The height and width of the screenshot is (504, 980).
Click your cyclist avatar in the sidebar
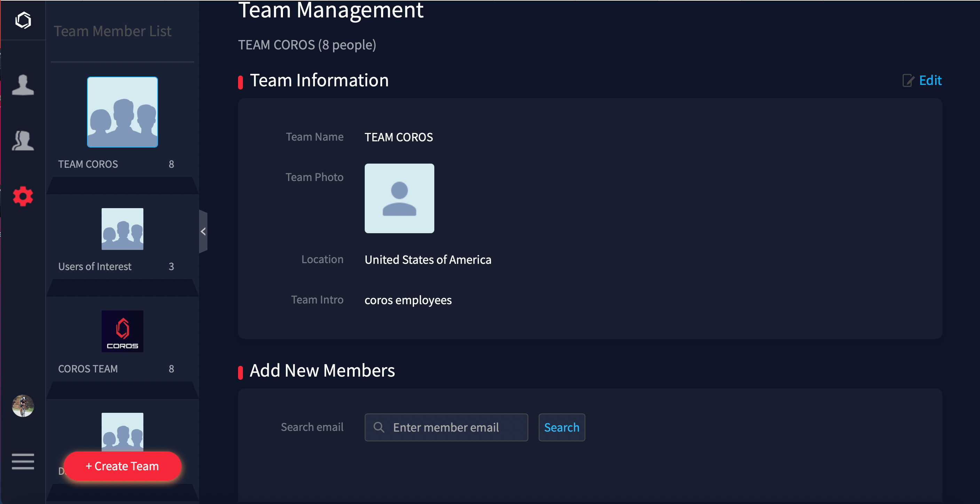pyautogui.click(x=23, y=405)
